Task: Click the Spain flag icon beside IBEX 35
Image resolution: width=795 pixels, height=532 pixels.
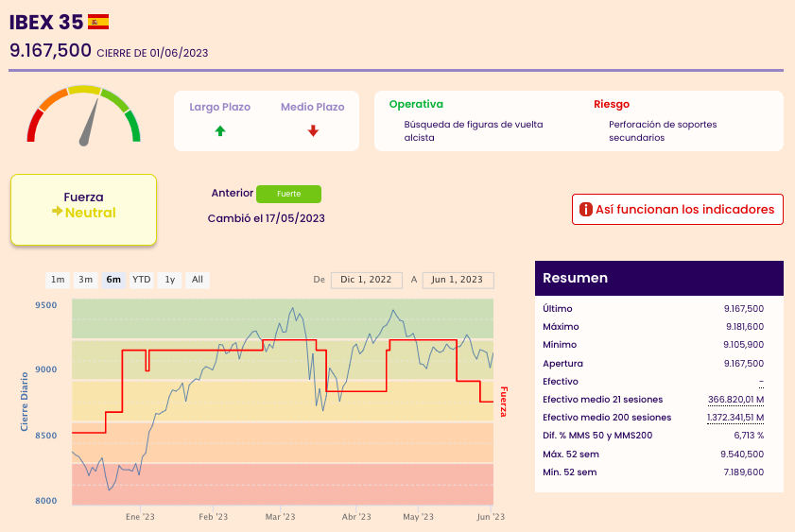Action: [98, 22]
